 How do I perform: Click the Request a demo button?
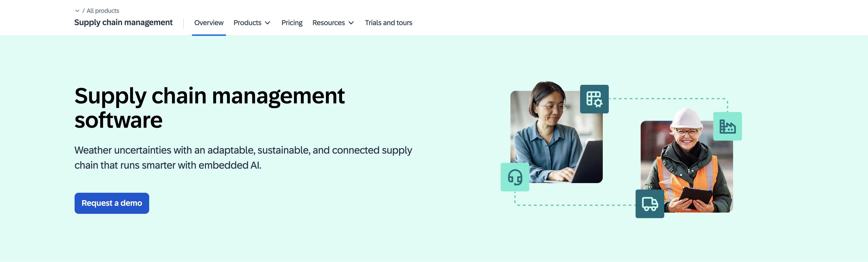(112, 203)
